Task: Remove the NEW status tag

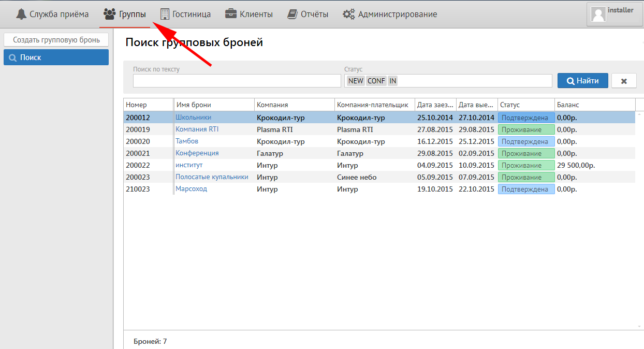Action: pyautogui.click(x=356, y=81)
